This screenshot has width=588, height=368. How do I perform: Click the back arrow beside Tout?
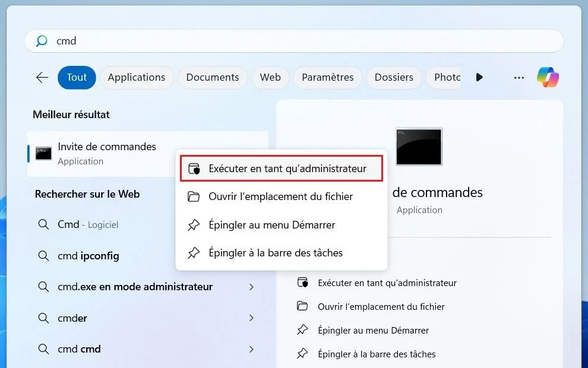coord(42,77)
